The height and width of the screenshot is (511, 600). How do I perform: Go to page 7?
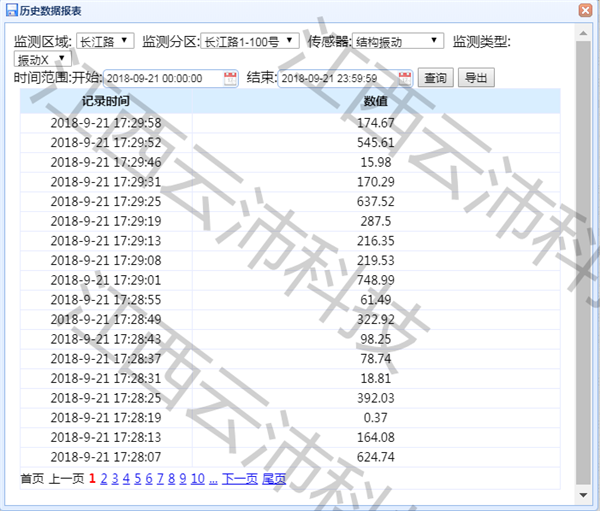click(x=160, y=478)
